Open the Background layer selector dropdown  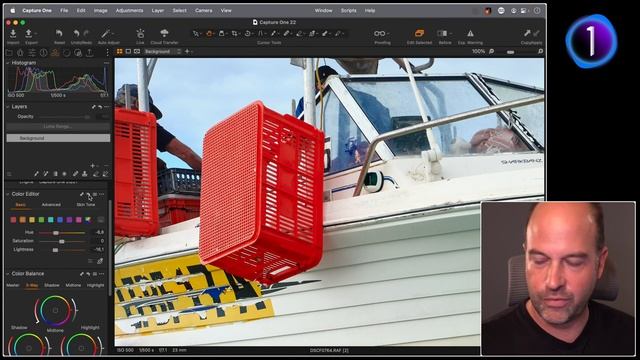162,51
